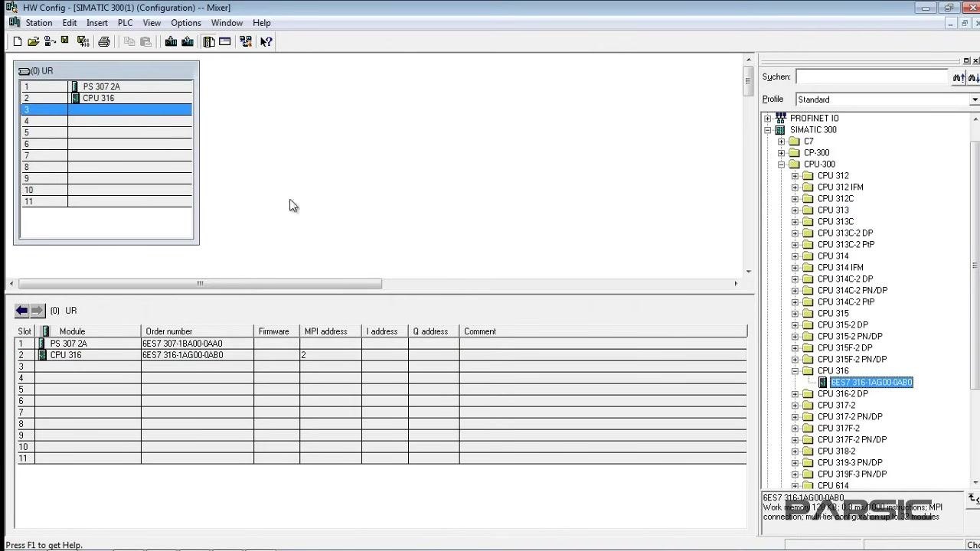980x551 pixels.
Task: Click the HW Config application title icon
Action: 11,7
